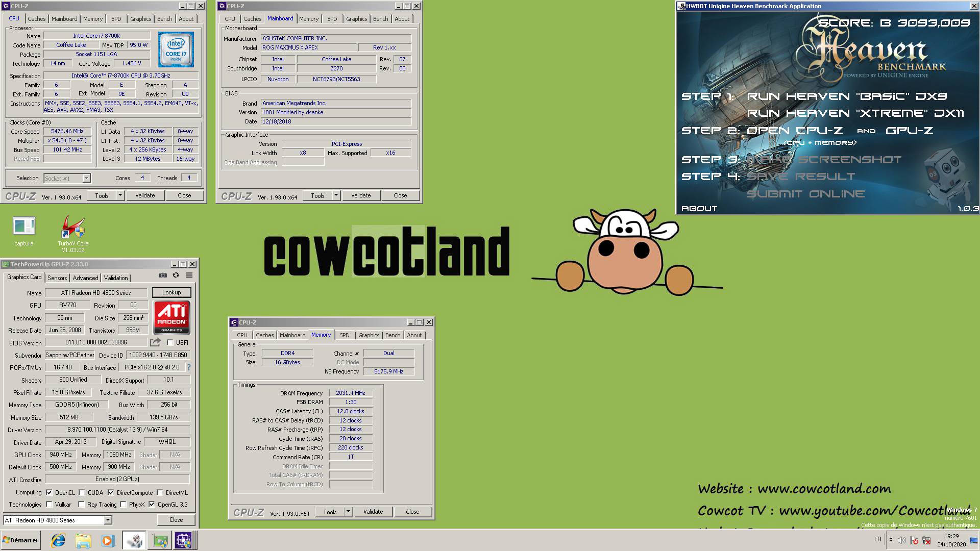The width and height of the screenshot is (980, 551).
Task: Click the BIOS Version field in GPU-Z
Action: 96,342
